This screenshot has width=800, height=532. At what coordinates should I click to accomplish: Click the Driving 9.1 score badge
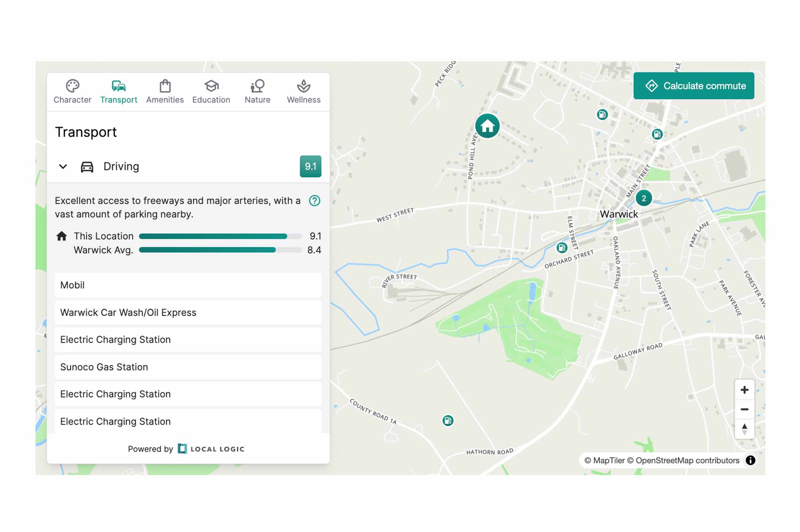coord(310,166)
